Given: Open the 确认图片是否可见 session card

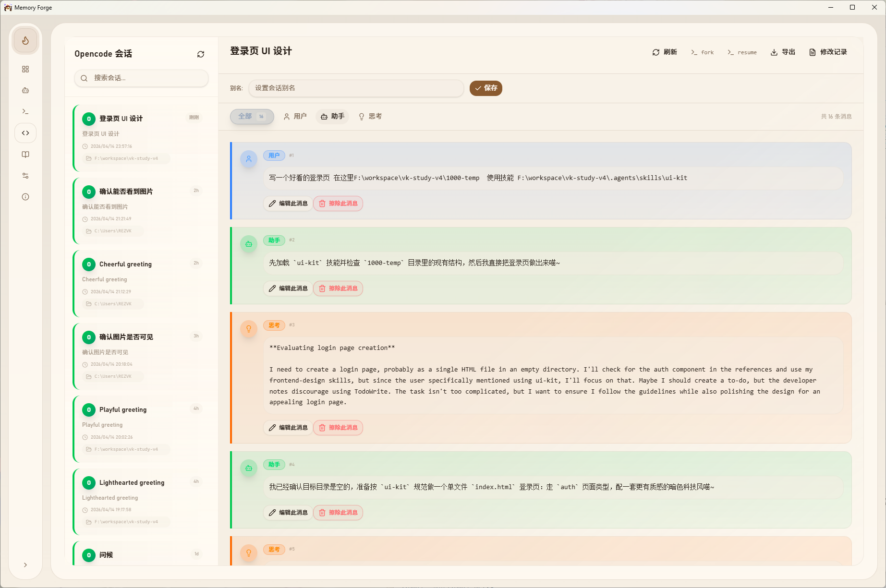Looking at the screenshot, I should point(142,357).
